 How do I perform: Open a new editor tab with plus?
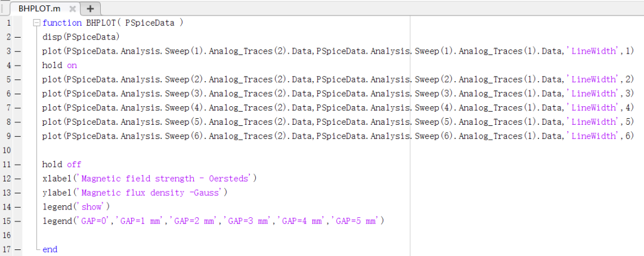tap(91, 8)
